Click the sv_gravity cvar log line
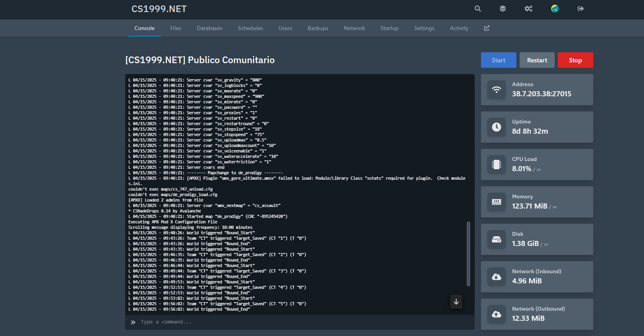This screenshot has height=336, width=644. (195, 80)
